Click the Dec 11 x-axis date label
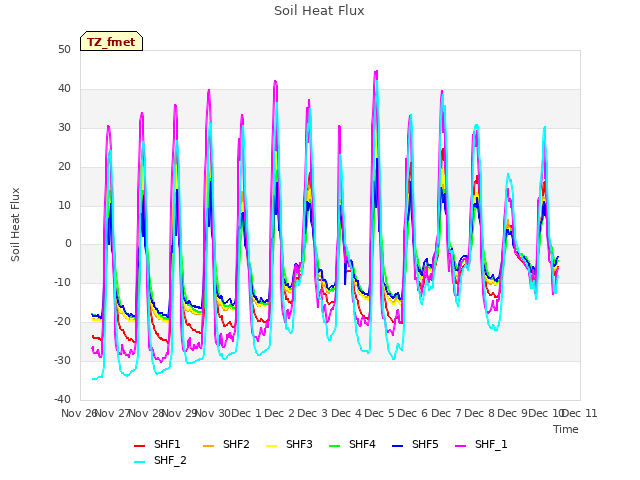640x480 pixels. (580, 413)
